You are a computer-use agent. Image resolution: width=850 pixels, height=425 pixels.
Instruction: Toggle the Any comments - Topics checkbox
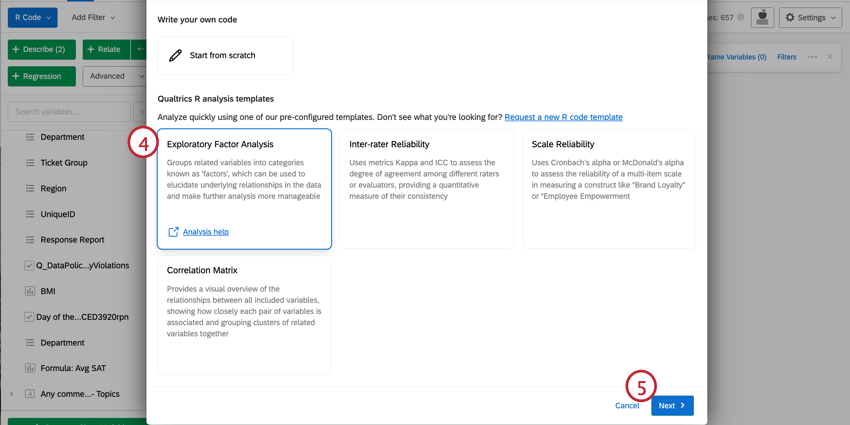pyautogui.click(x=29, y=394)
